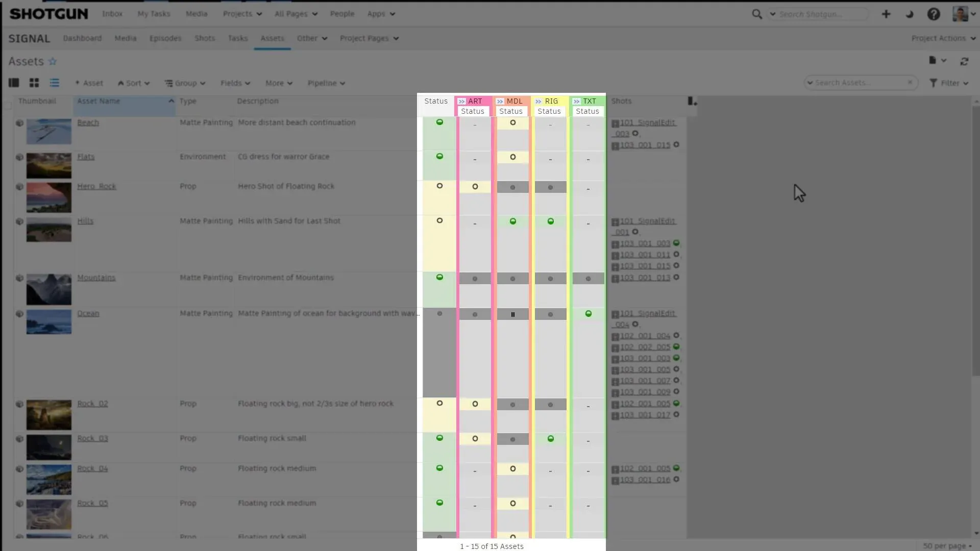Open the Fields dropdown
980x551 pixels.
coord(235,83)
